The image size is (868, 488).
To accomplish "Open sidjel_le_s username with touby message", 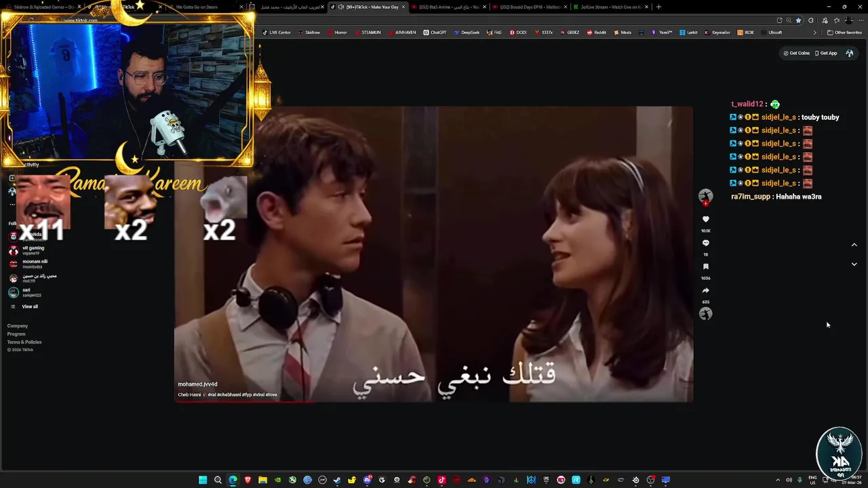I will point(778,117).
